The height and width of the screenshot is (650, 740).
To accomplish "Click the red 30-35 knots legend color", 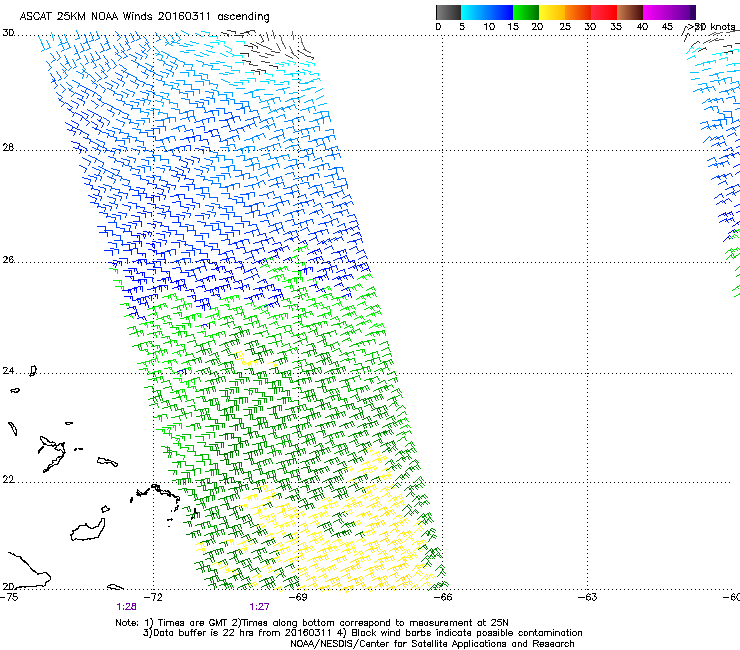I will click(x=604, y=12).
